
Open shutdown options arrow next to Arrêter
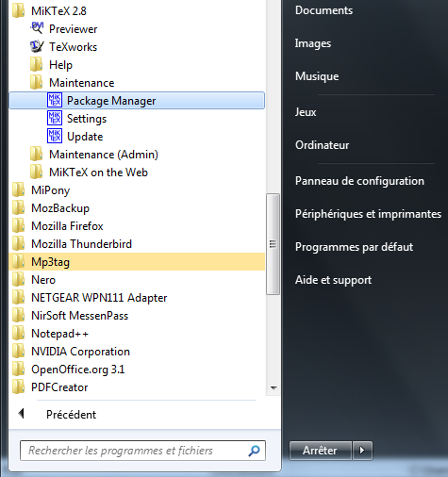[362, 451]
